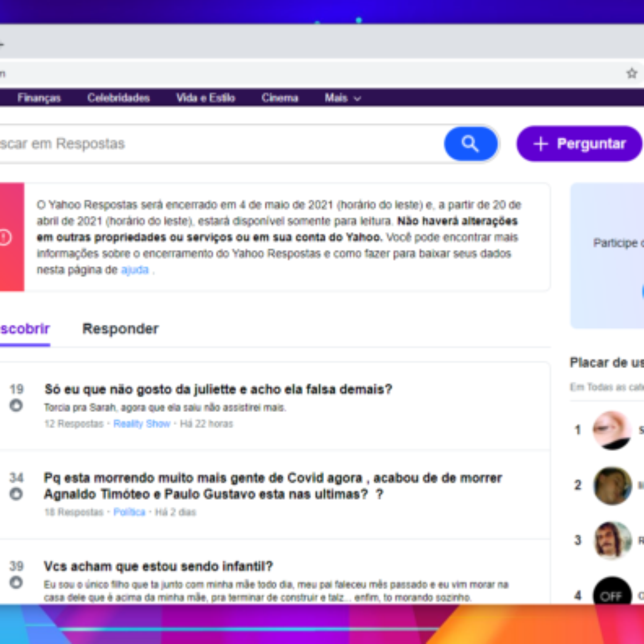Open question about Covid deaths and Agnaldo Timóteo
644x644 pixels.
[x=273, y=486]
